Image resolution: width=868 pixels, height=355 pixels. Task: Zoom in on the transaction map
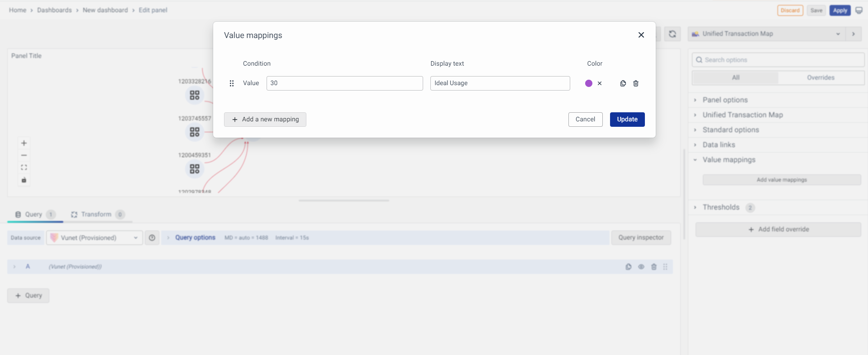coord(24,143)
